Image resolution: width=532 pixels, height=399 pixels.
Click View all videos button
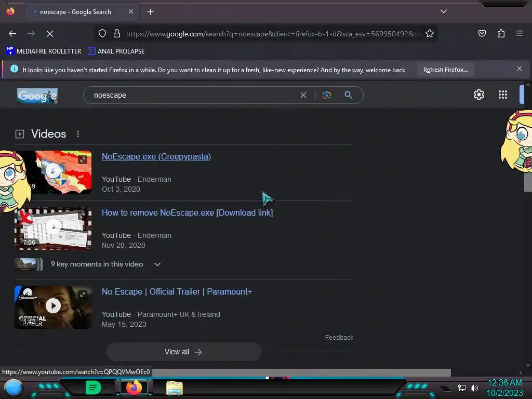pyautogui.click(x=183, y=352)
